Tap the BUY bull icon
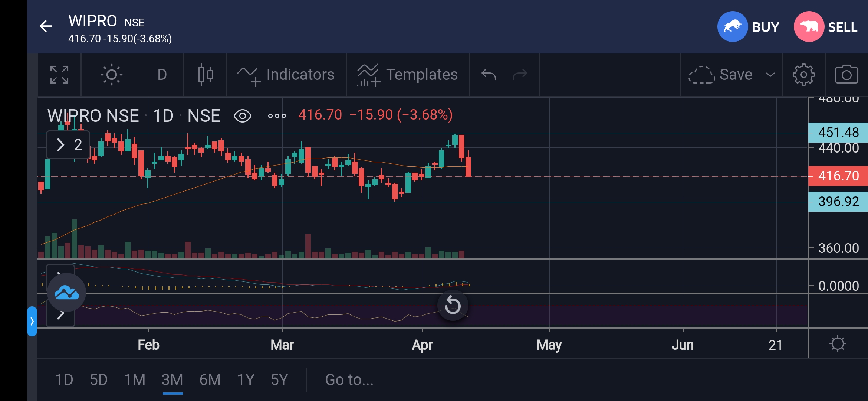This screenshot has width=868, height=401. (x=732, y=27)
